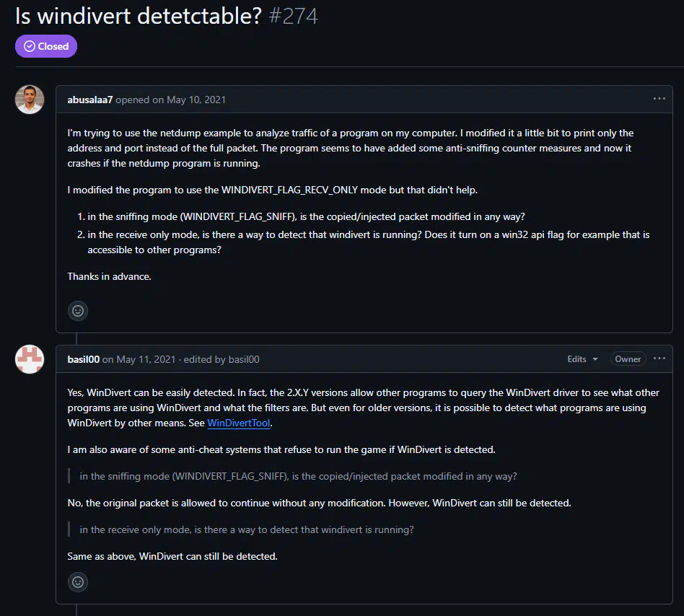Click the issue number #274
Screen dimensions: 684x616
[294, 16]
